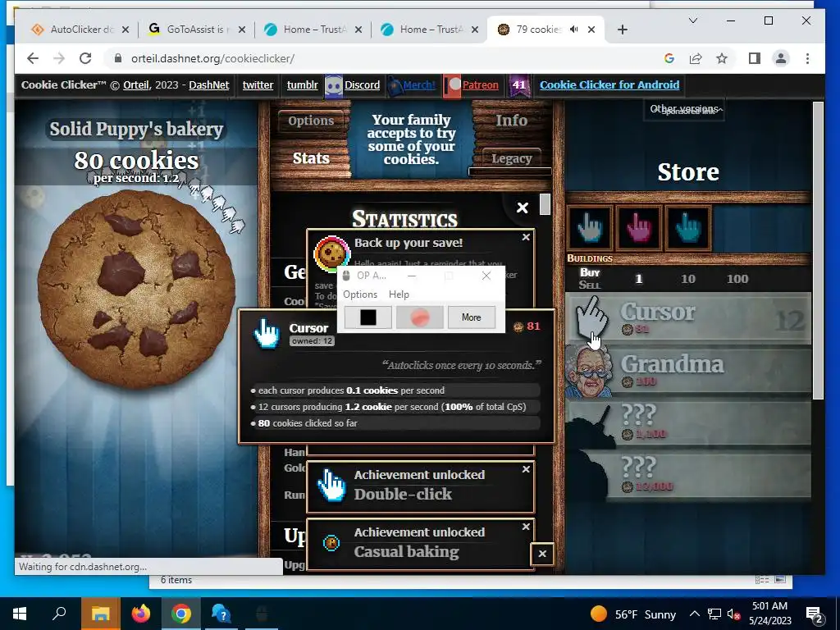Switch store mode to Buy
The height and width of the screenshot is (630, 840).
coord(589,272)
